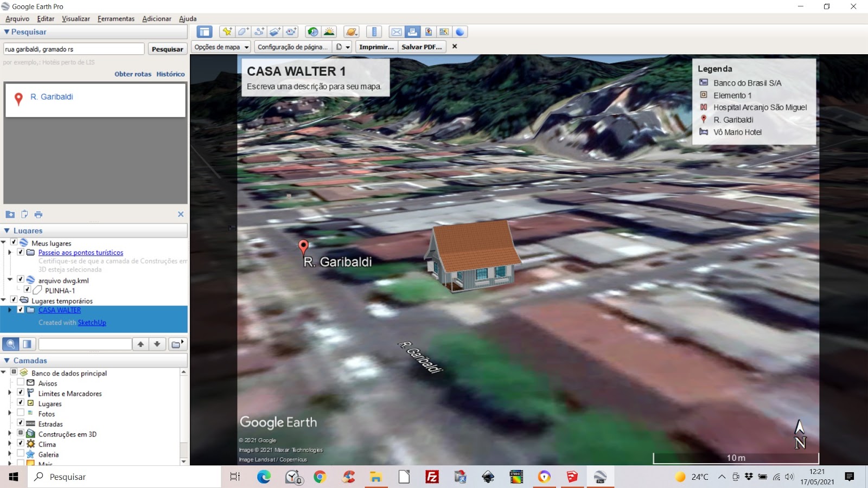
Task: Click the Imprimir... button
Action: click(376, 47)
